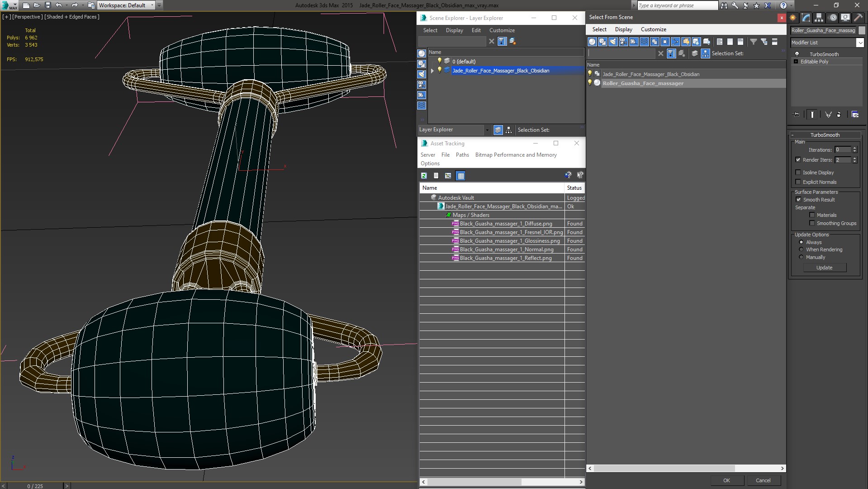
Task: Switch Asset Tracking to table view icon
Action: (460, 176)
